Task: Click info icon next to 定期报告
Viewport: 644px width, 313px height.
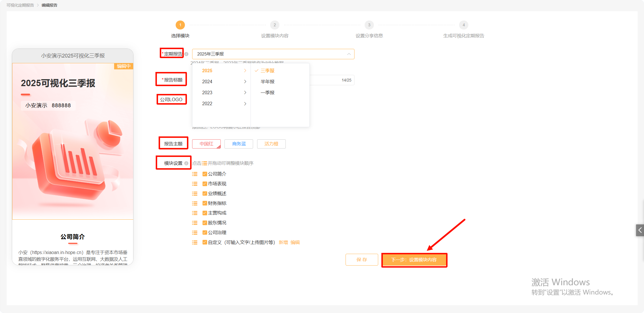Action: tap(186, 54)
